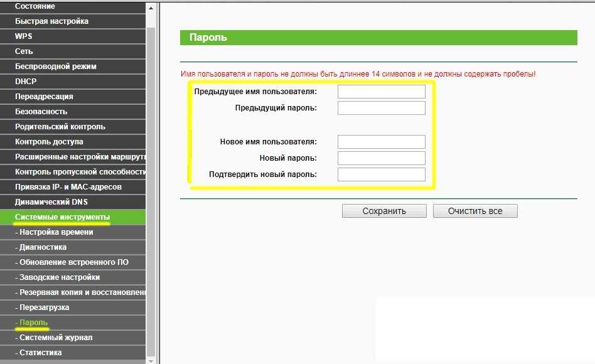Select the Перезагрузка submenu item
Image resolution: width=595 pixels, height=364 pixels.
44,308
